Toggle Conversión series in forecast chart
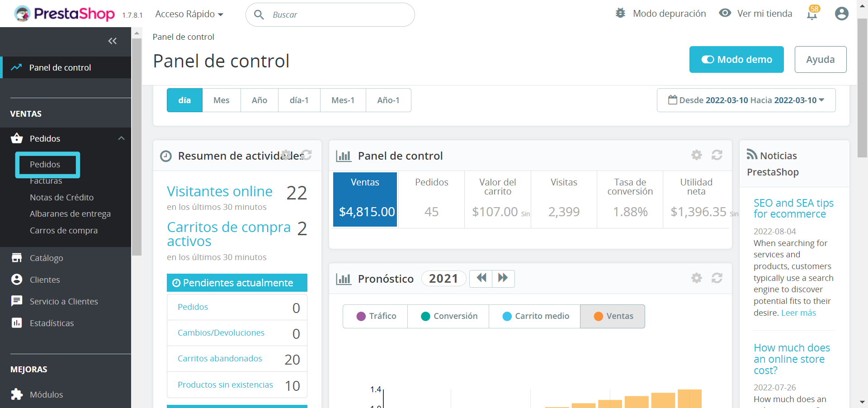The width and height of the screenshot is (868, 408). [448, 316]
